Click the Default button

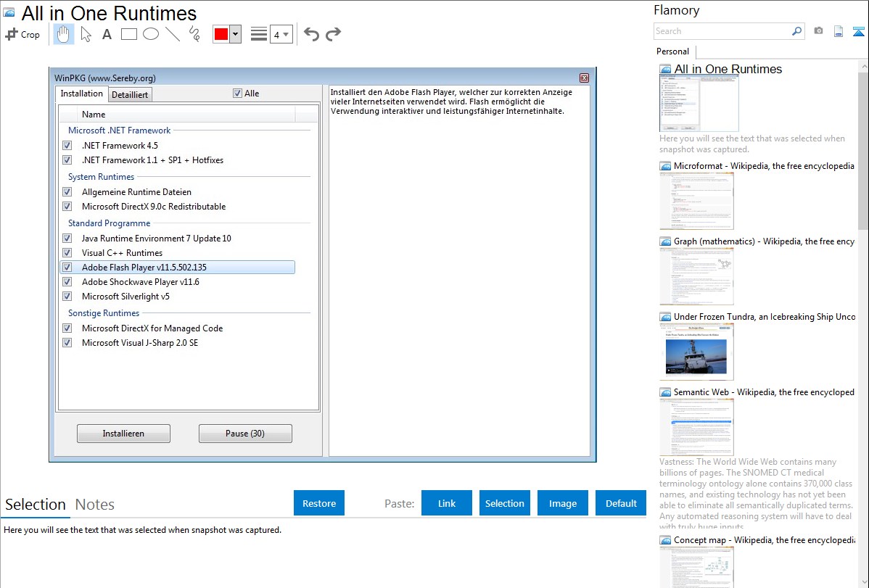coord(621,503)
